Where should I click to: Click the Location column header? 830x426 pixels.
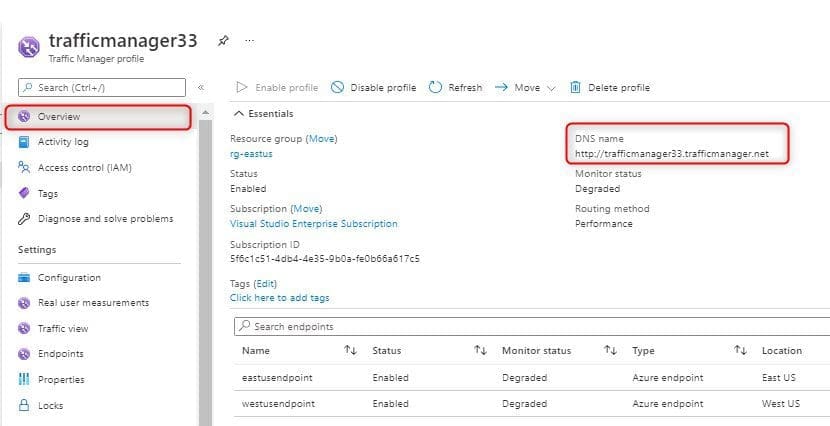pyautogui.click(x=782, y=350)
